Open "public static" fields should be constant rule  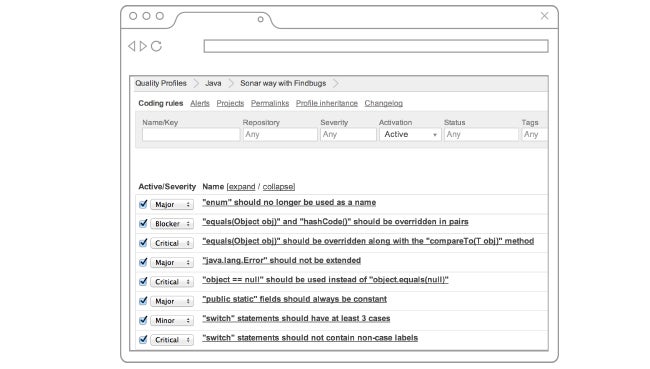(294, 299)
